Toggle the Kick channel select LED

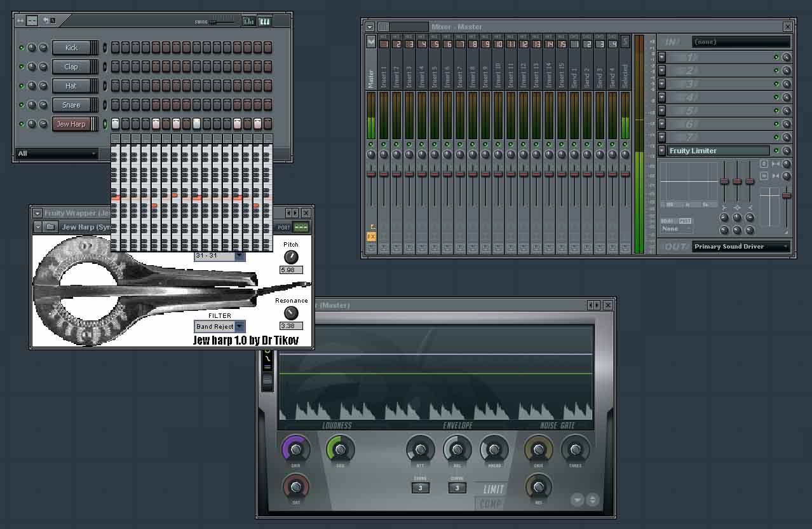click(x=105, y=48)
